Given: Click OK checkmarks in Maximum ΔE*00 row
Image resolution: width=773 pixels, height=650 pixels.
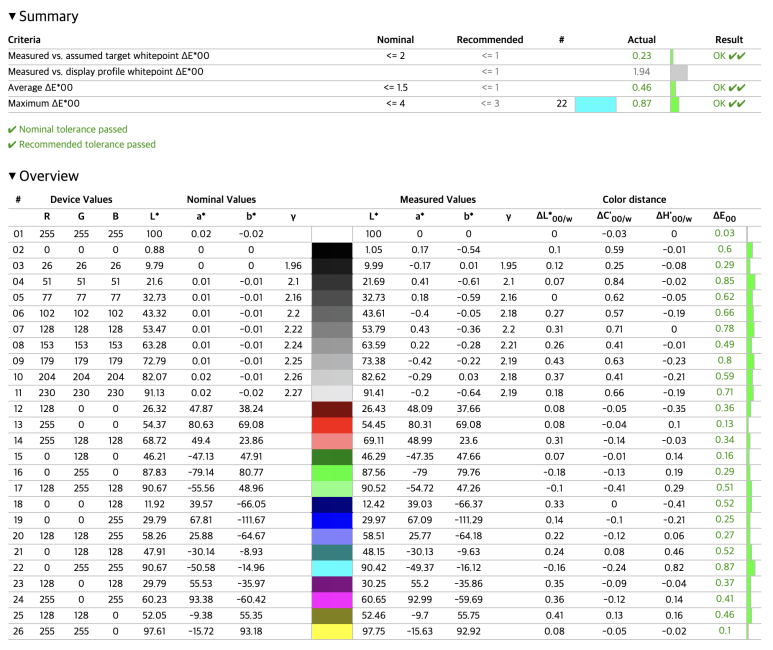Looking at the screenshot, I should pos(729,103).
